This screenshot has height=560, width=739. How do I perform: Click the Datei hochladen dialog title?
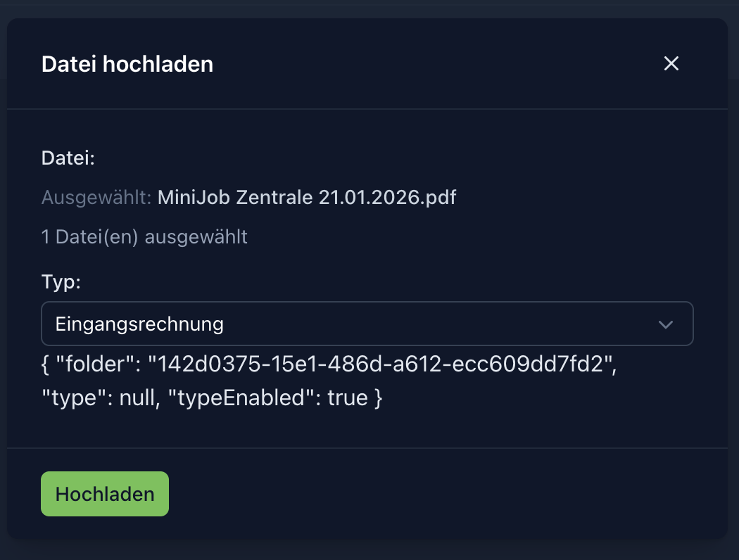coord(127,63)
